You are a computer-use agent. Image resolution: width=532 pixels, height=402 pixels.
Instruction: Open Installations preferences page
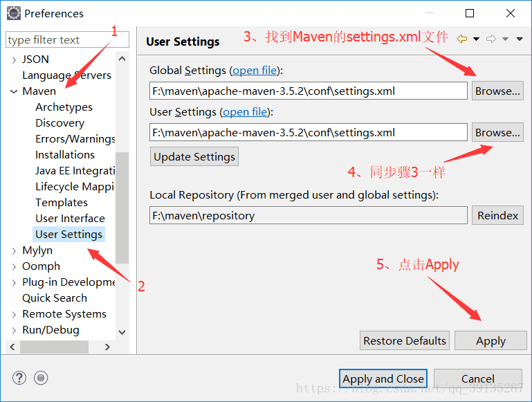point(65,155)
